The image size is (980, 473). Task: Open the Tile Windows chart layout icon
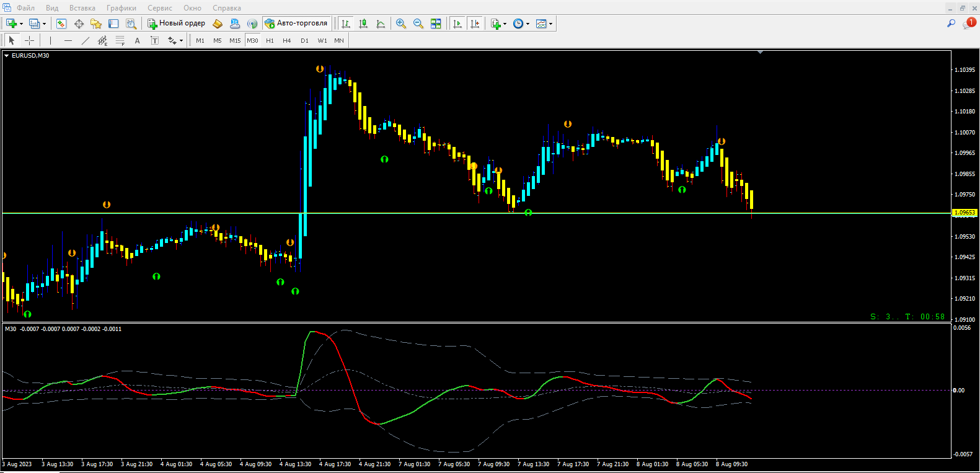tap(436, 24)
